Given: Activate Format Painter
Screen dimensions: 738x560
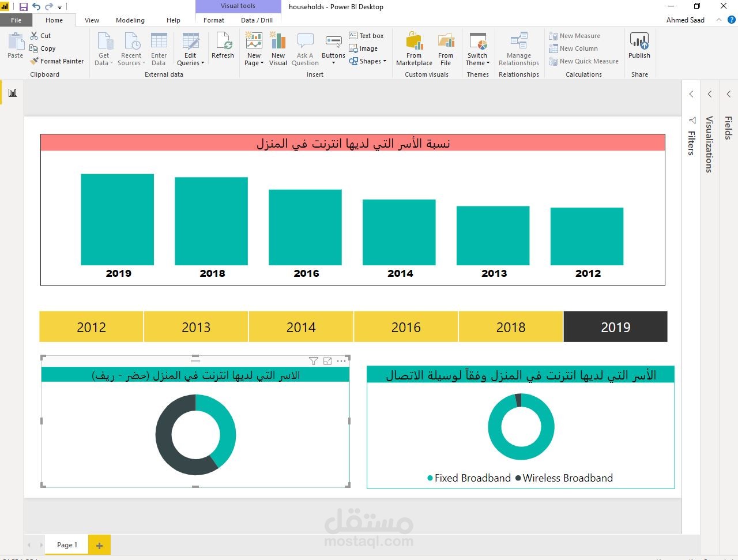Looking at the screenshot, I should [57, 61].
